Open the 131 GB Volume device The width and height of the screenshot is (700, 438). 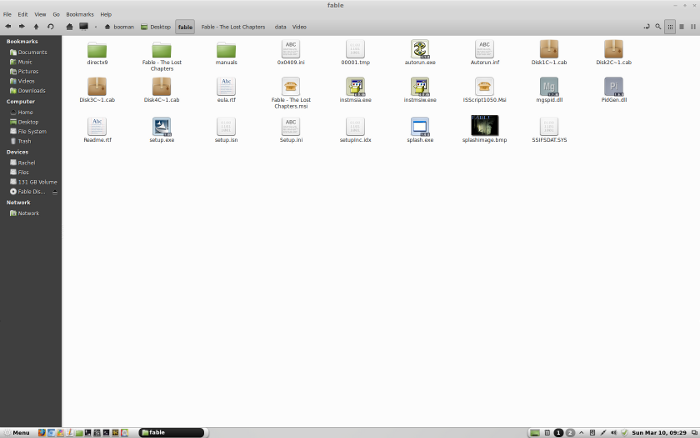(33, 182)
